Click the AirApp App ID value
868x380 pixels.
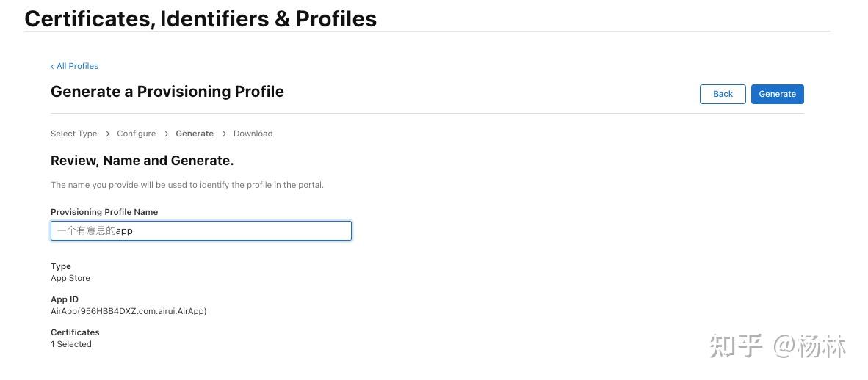click(x=129, y=311)
